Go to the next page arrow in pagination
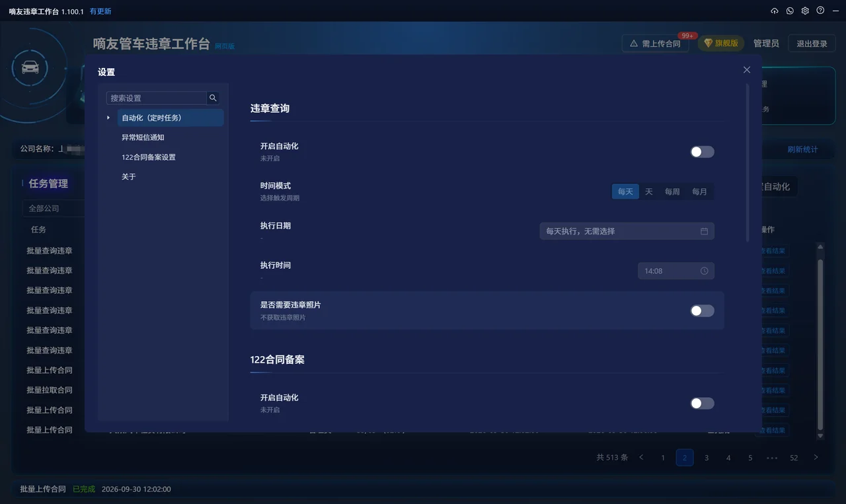Screen dimensions: 846x504 pos(816,457)
